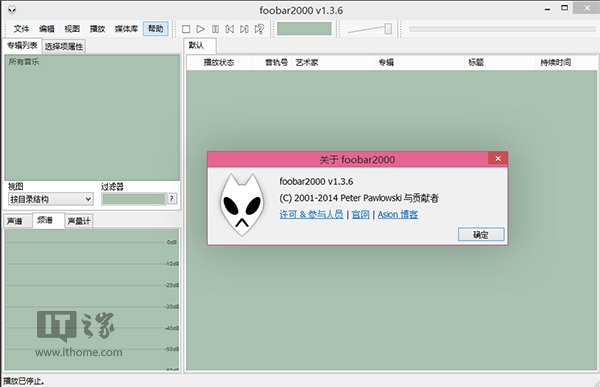Open the 媒体库 menu

[x=126, y=29]
